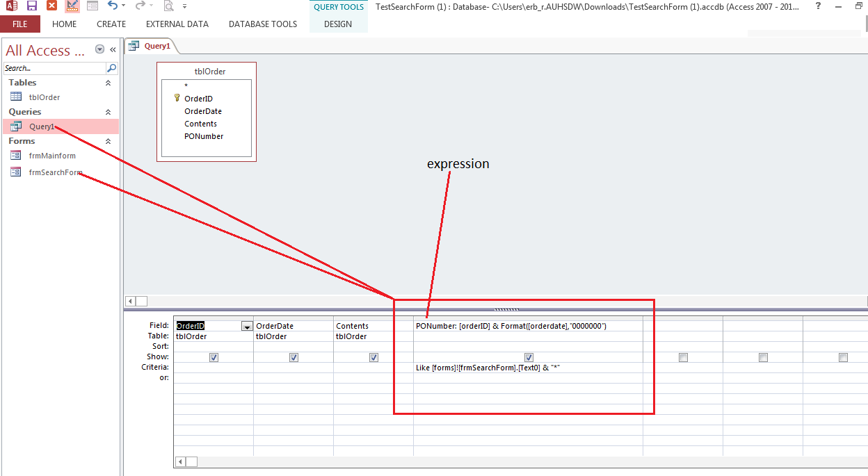Select frmMainform in navigation pane
868x476 pixels.
[x=52, y=156]
